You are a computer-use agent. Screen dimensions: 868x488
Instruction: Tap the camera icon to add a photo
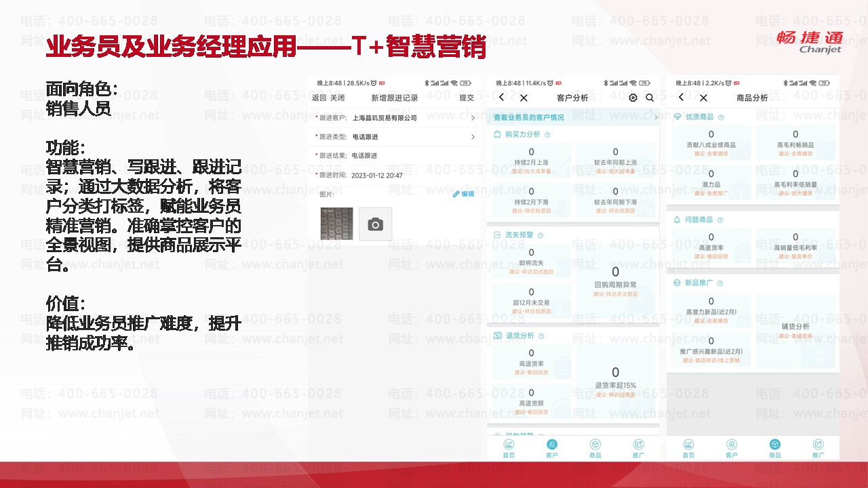pos(375,224)
